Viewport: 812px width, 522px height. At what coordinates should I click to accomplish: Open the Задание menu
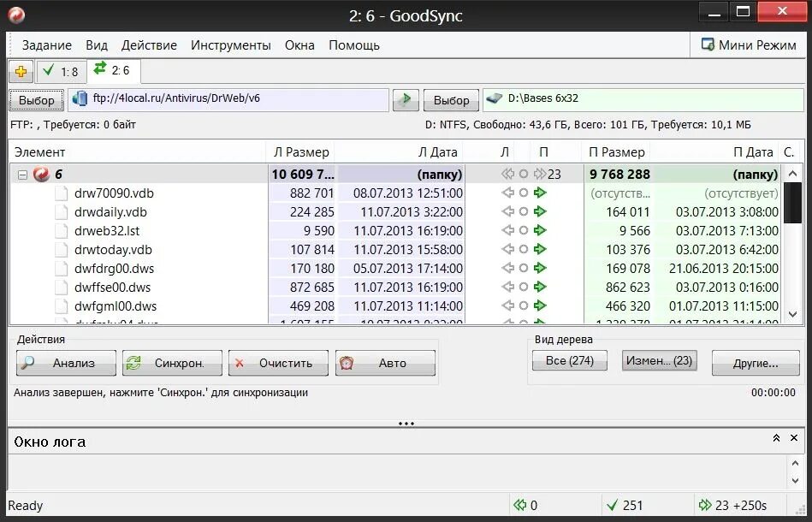46,45
